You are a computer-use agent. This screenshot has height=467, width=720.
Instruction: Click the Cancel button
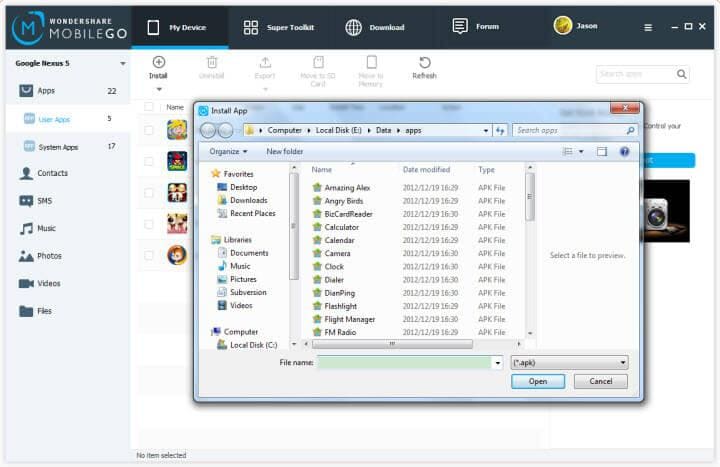601,382
